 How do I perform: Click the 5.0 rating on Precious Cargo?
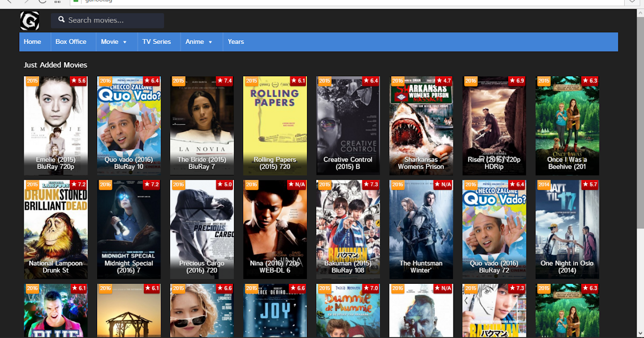coord(224,185)
